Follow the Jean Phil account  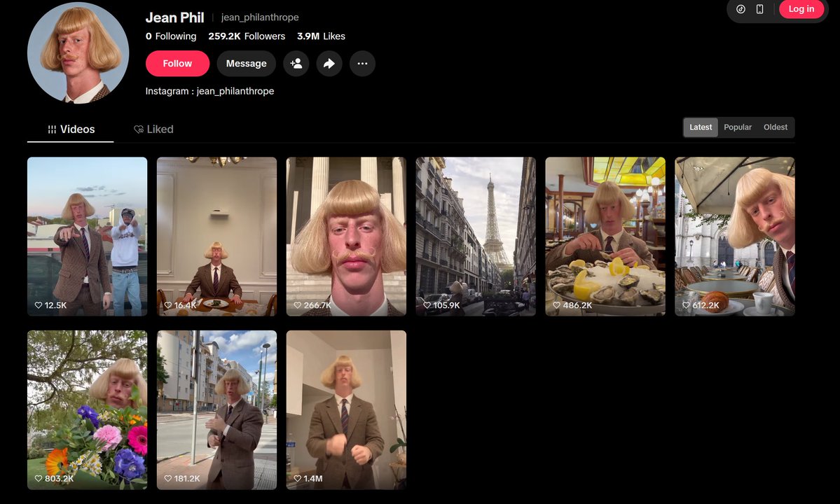point(177,64)
